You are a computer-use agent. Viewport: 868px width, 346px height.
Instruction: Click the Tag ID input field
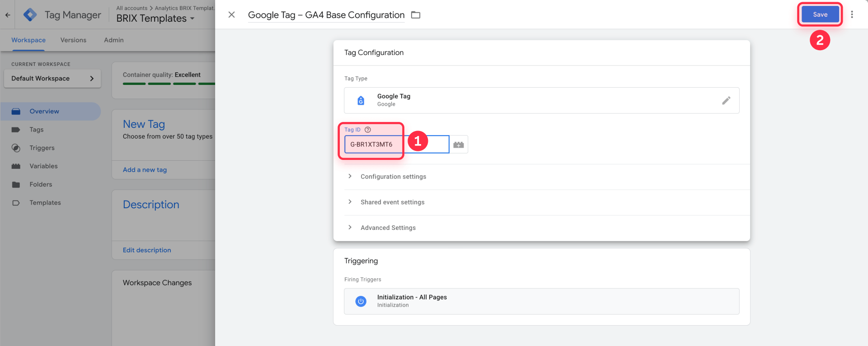(397, 145)
